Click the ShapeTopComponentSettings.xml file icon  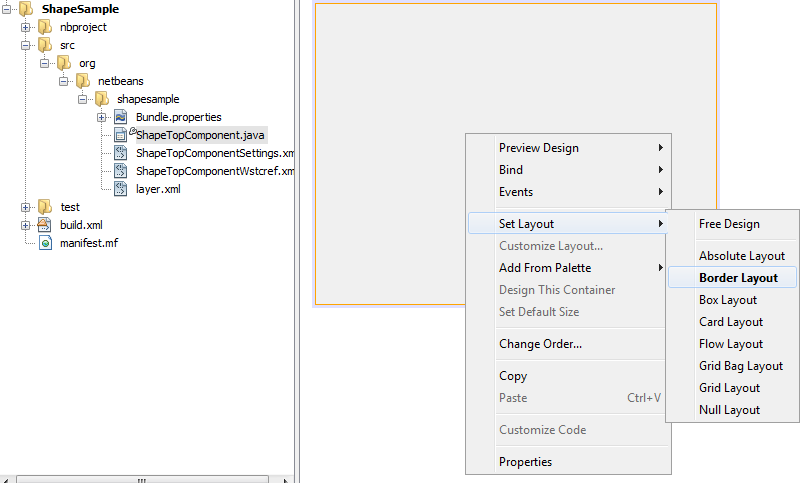[121, 153]
